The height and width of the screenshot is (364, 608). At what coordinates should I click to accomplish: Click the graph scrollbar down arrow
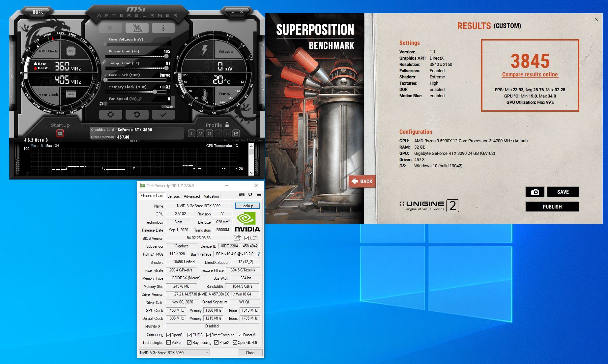(x=251, y=173)
